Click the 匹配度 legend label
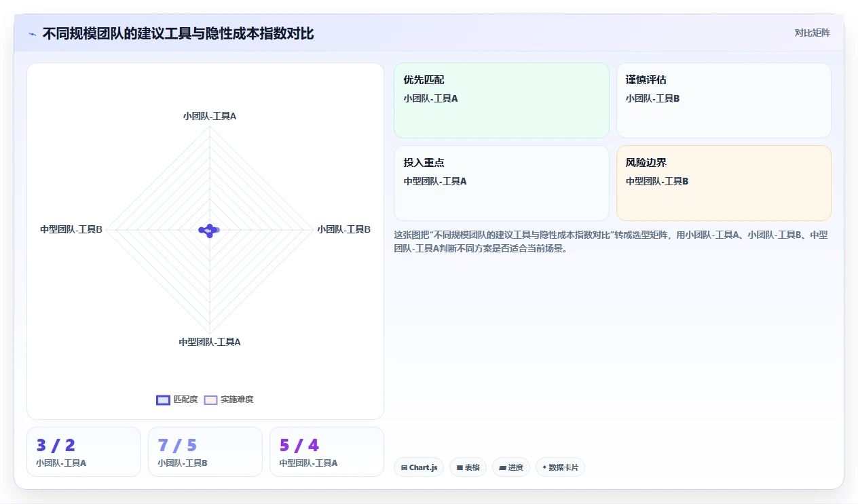The height and width of the screenshot is (504, 858). [x=185, y=400]
